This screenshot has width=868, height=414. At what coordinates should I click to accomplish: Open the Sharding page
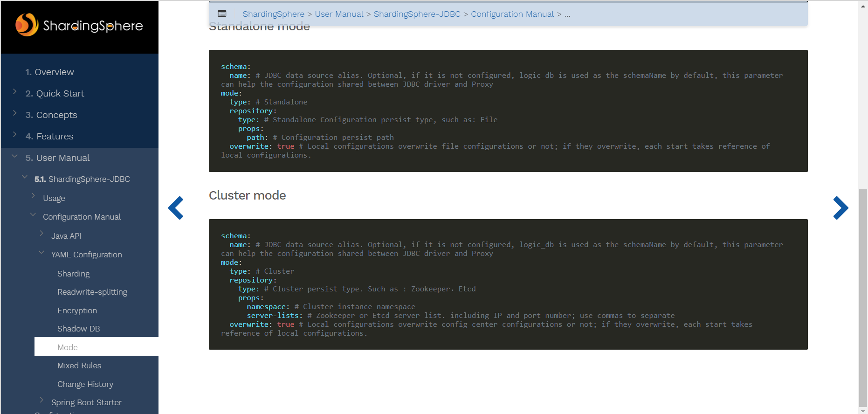click(74, 274)
